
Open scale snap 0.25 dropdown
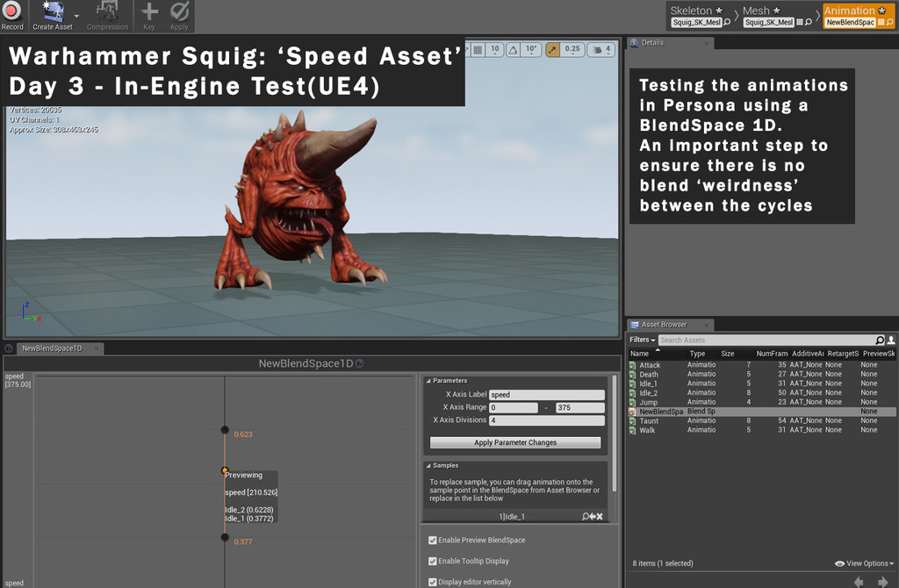click(x=572, y=50)
